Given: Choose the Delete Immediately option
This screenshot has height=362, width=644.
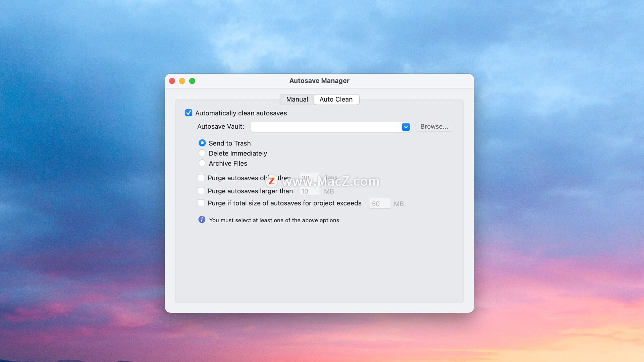Looking at the screenshot, I should point(202,153).
